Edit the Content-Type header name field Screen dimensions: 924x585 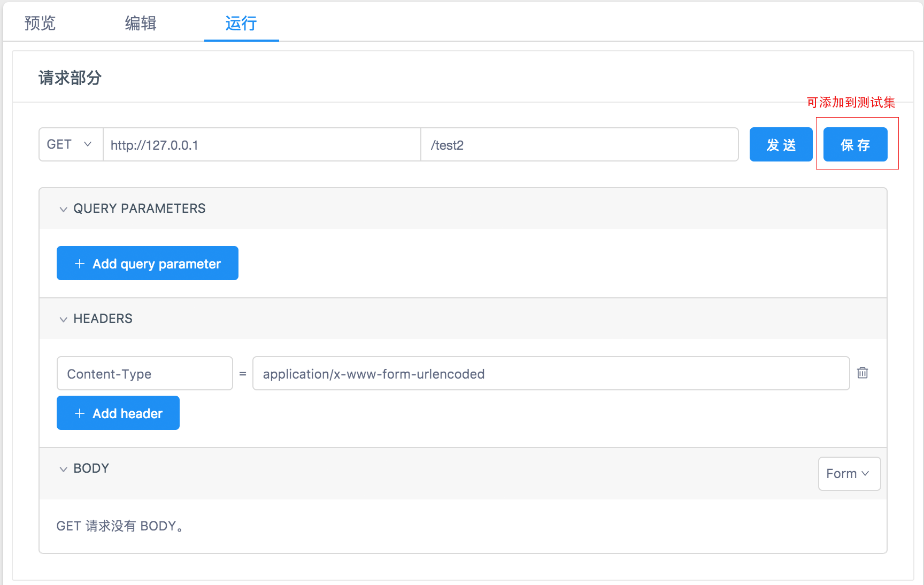click(x=145, y=373)
